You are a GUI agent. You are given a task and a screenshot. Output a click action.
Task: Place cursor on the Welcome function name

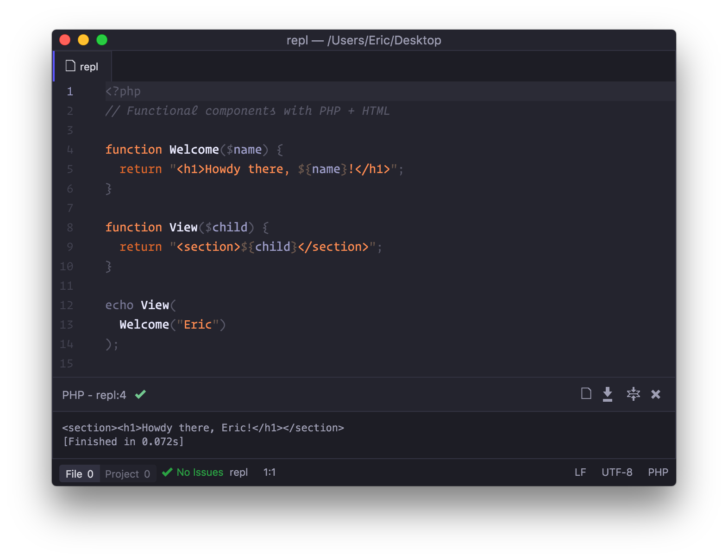pyautogui.click(x=194, y=149)
